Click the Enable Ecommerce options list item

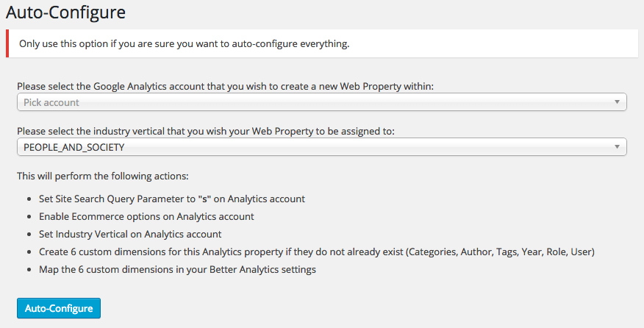coord(146,216)
